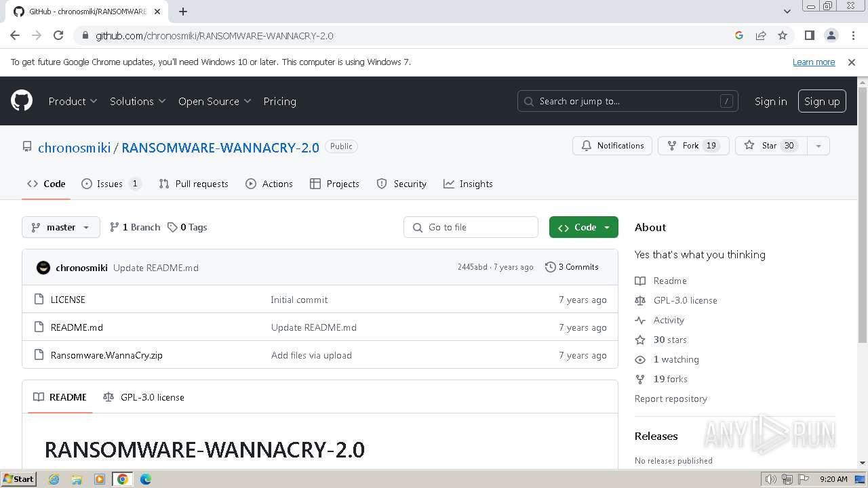Expand the green Code dropdown
This screenshot has width=868, height=488.
584,227
